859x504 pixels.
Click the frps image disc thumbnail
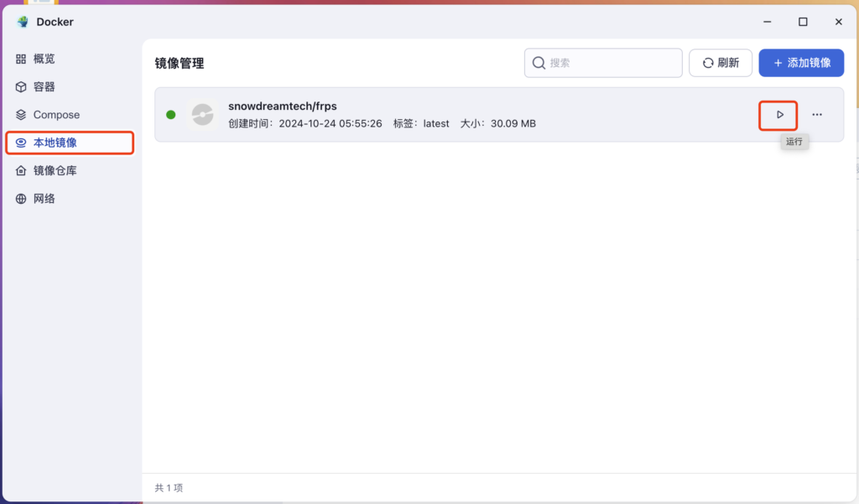(x=202, y=115)
